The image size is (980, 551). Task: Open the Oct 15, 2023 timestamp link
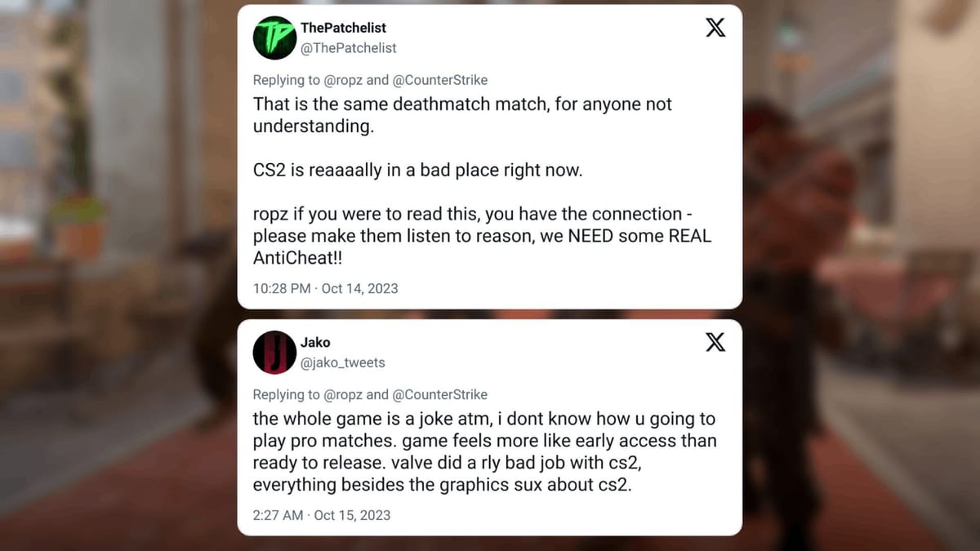319,515
